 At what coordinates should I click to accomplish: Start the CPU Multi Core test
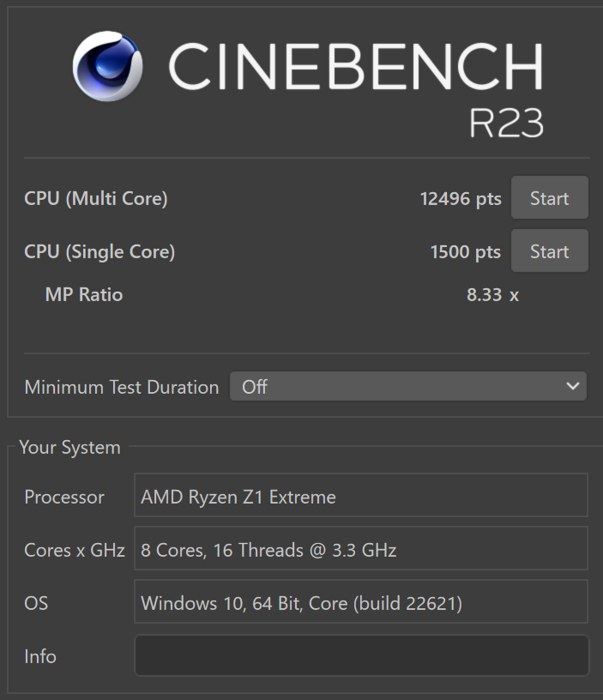(550, 197)
